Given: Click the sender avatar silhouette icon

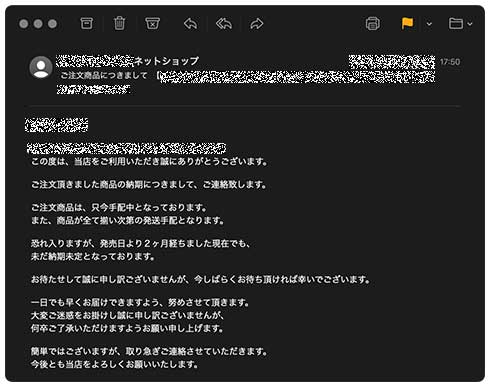Looking at the screenshot, I should point(41,67).
